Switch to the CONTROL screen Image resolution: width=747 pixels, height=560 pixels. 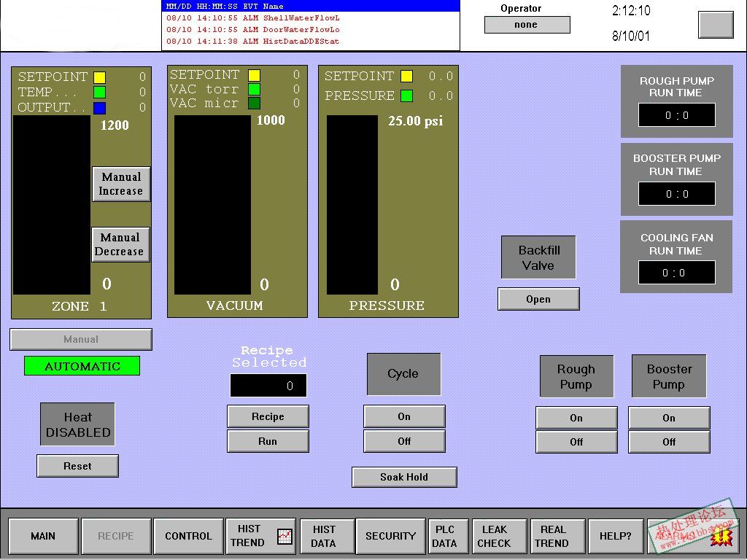pos(189,536)
